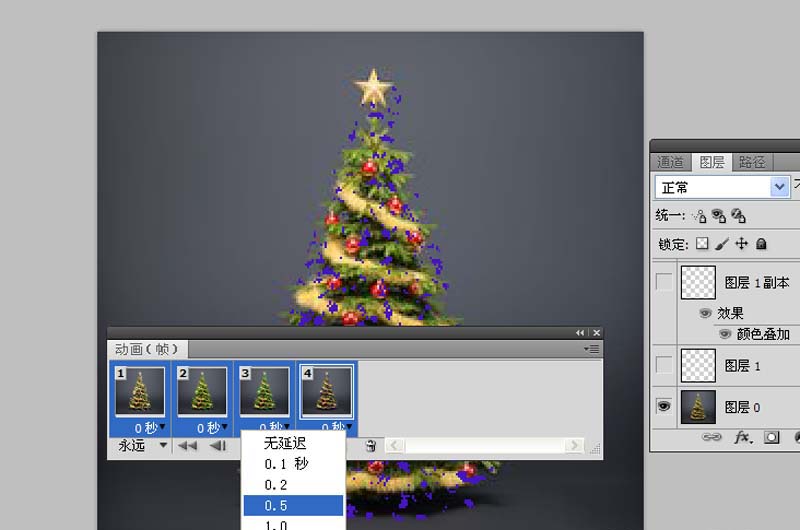The height and width of the screenshot is (530, 800).
Task: Delete selected frames with trash icon
Action: pos(371,446)
